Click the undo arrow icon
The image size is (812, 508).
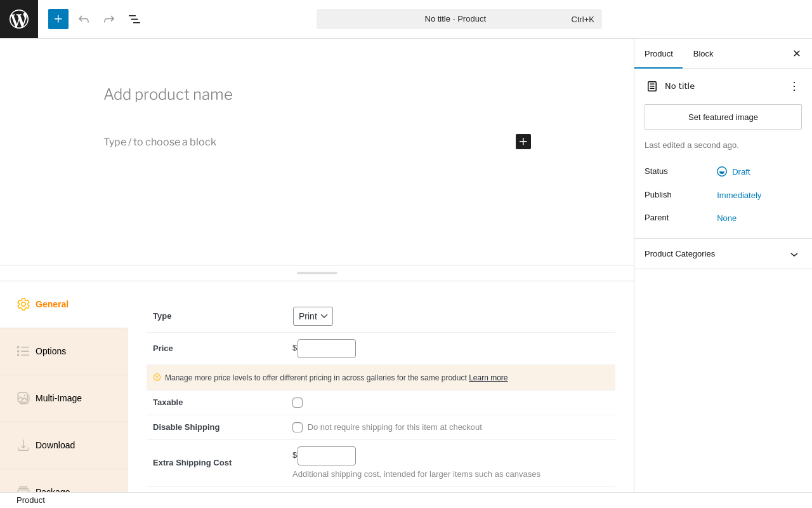pos(84,19)
